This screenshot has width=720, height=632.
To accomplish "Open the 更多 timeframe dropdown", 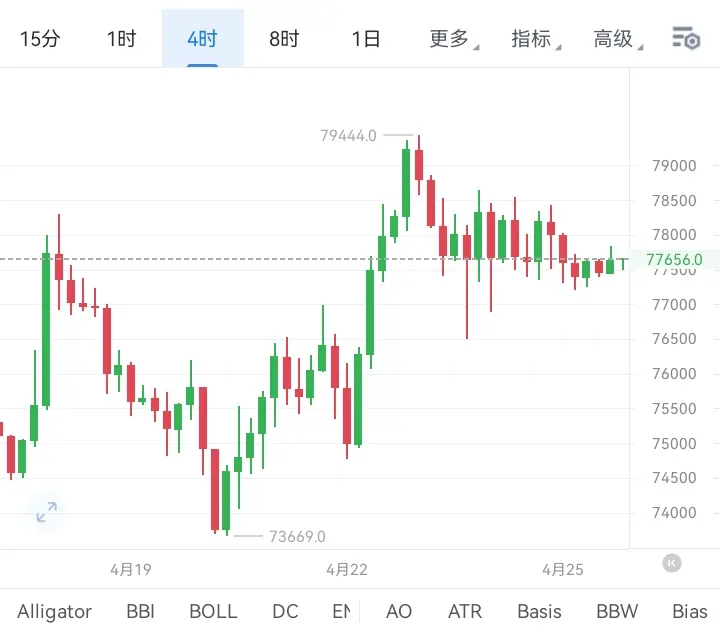I will pyautogui.click(x=454, y=39).
